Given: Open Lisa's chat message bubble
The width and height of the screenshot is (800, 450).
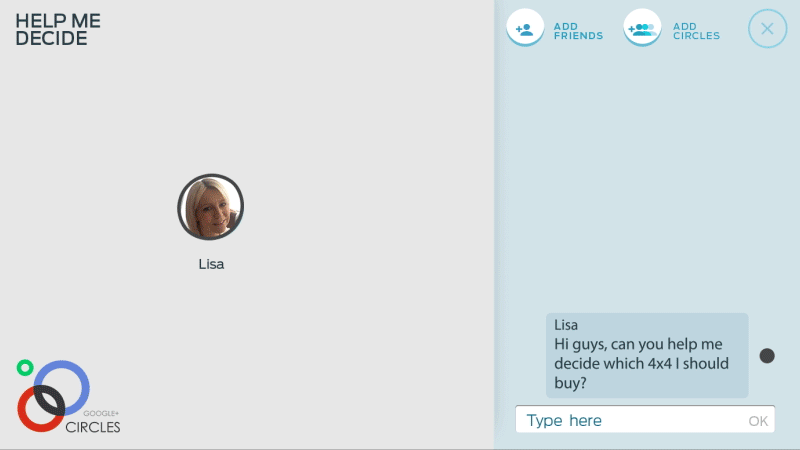Looking at the screenshot, I should (647, 355).
